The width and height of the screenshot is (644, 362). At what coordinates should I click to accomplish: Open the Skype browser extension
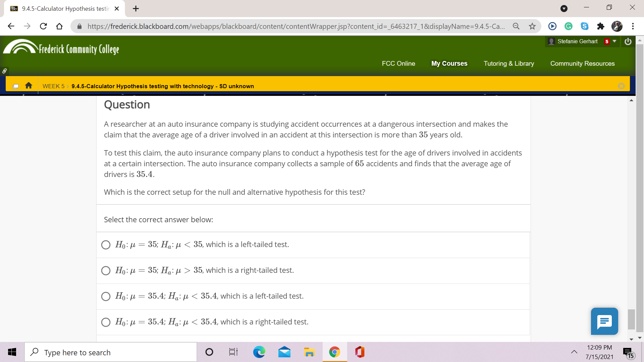point(584,26)
